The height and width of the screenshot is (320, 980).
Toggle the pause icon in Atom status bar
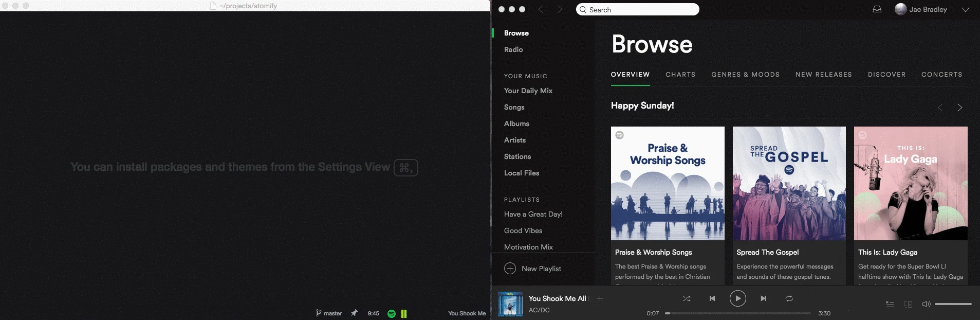404,313
